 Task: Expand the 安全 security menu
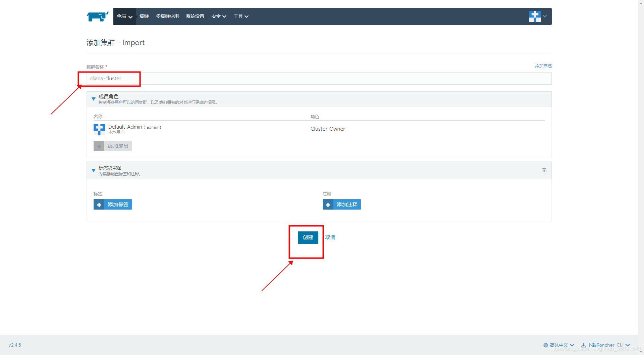coord(219,16)
